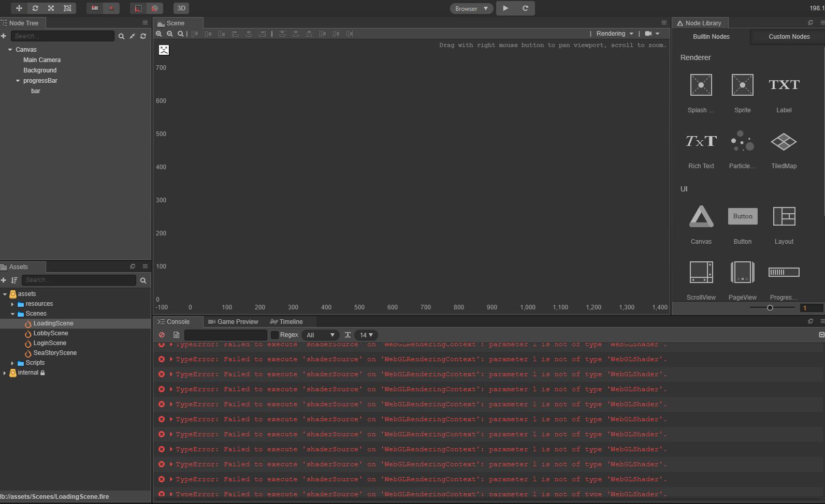The image size is (825, 504).
Task: Click the Assets search field
Action: coord(79,280)
